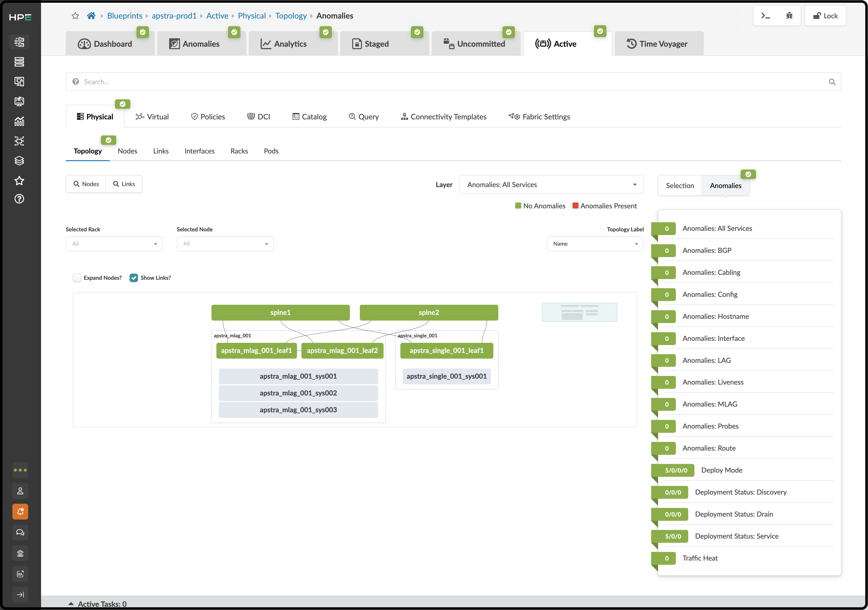
Task: Click the red Anomalies Present legend swatch
Action: [x=575, y=206]
